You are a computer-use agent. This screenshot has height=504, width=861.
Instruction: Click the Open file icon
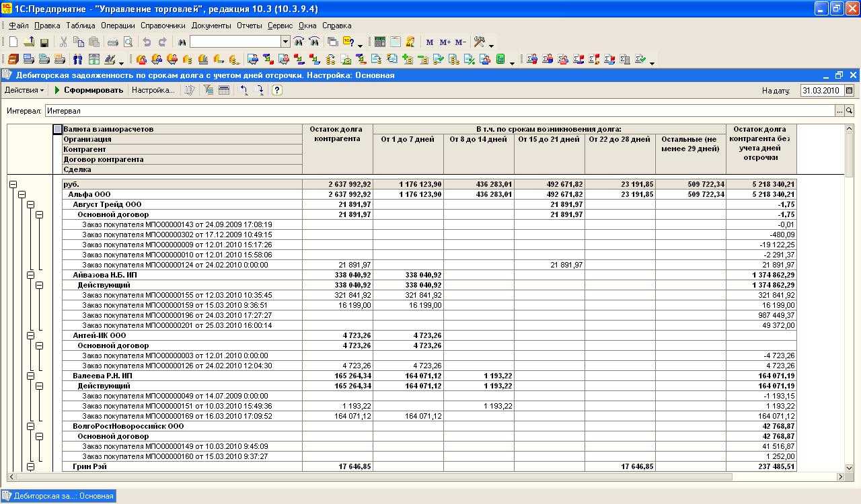pyautogui.click(x=29, y=42)
